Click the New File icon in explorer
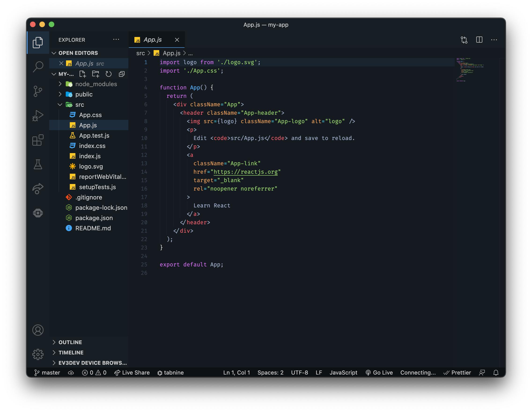This screenshot has height=412, width=532. (x=83, y=74)
